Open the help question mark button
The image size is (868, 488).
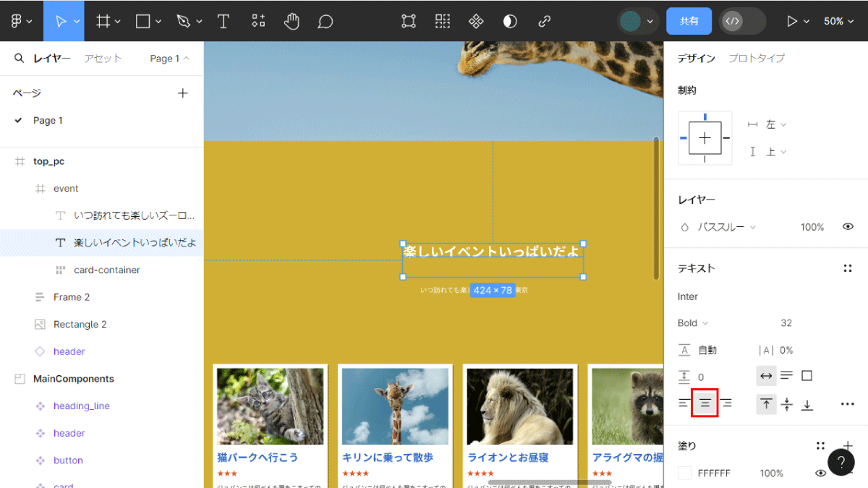click(x=841, y=462)
